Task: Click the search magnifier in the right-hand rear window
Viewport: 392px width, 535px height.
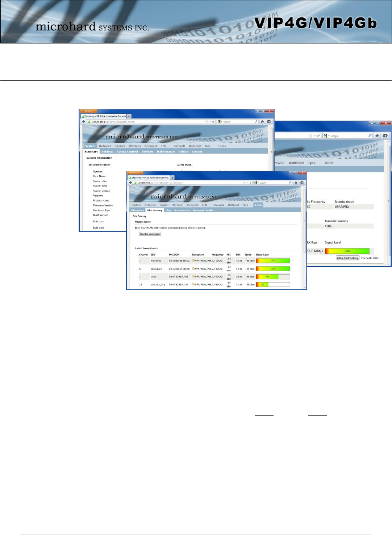Action: click(x=370, y=135)
